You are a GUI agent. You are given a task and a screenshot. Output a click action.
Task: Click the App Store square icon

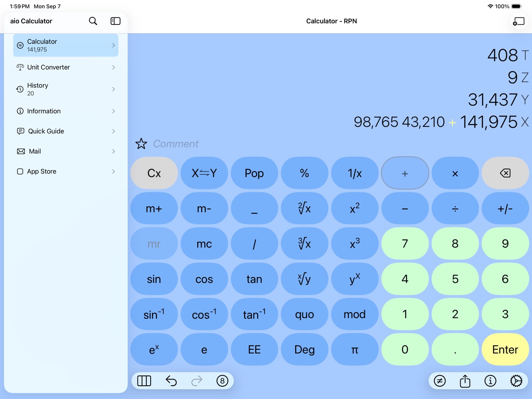tap(20, 172)
